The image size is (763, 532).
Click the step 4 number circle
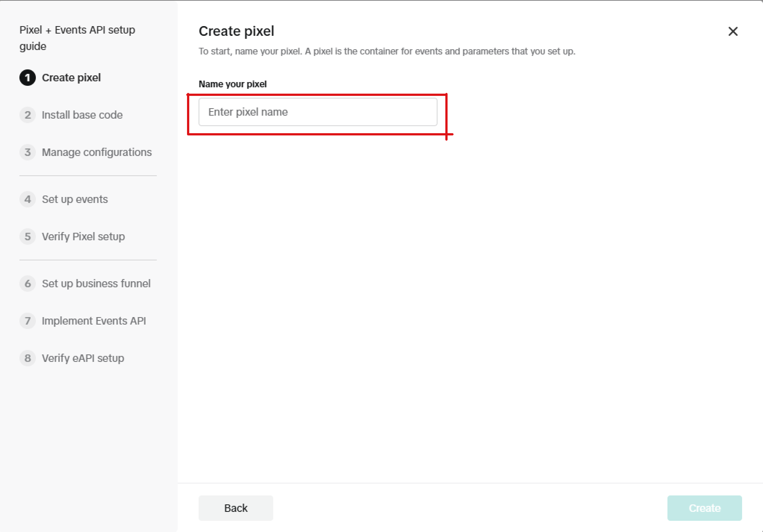[28, 199]
